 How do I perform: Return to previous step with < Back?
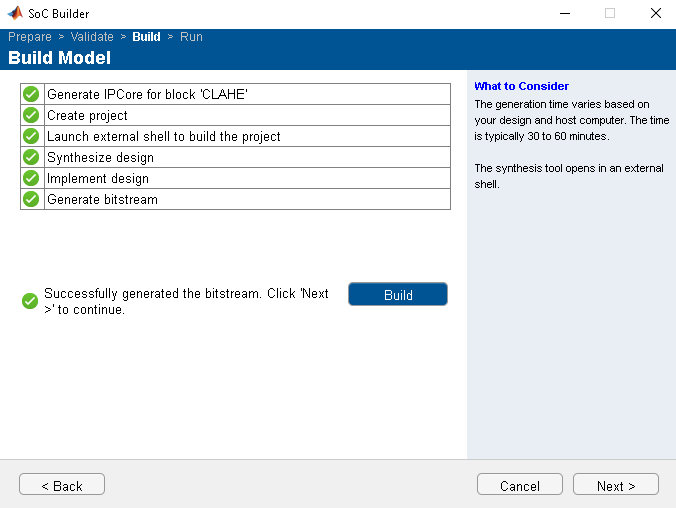click(x=62, y=485)
